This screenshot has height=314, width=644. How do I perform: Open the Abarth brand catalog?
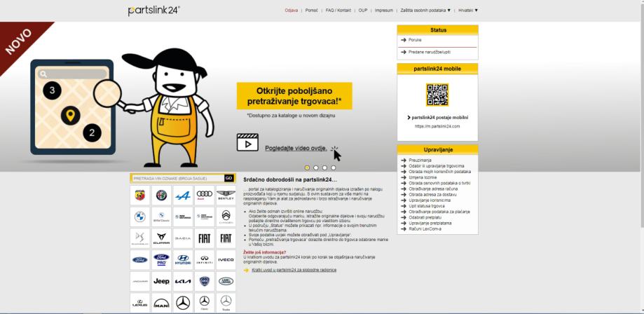coord(140,196)
